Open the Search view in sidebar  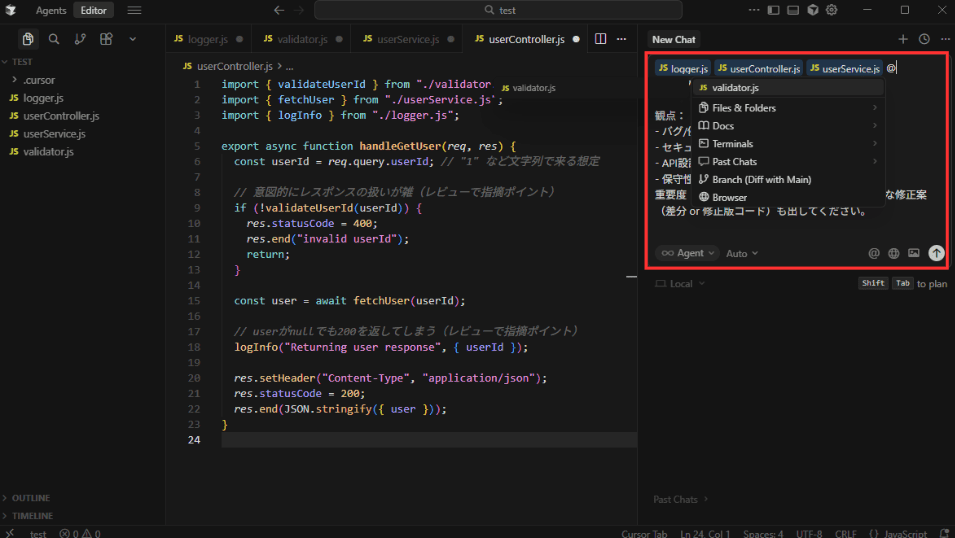click(54, 39)
